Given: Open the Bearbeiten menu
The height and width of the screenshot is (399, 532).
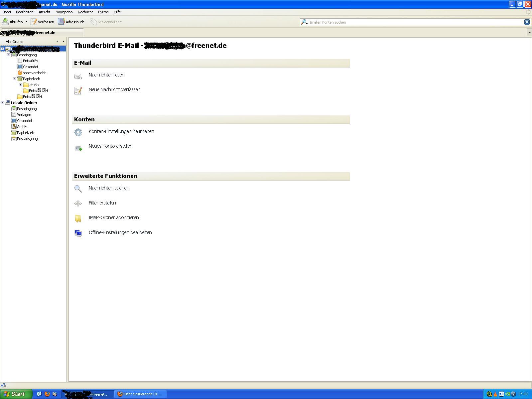Looking at the screenshot, I should (25, 12).
